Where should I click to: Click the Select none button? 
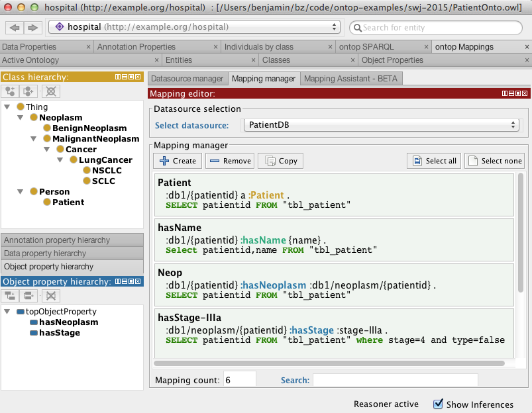pyautogui.click(x=496, y=161)
